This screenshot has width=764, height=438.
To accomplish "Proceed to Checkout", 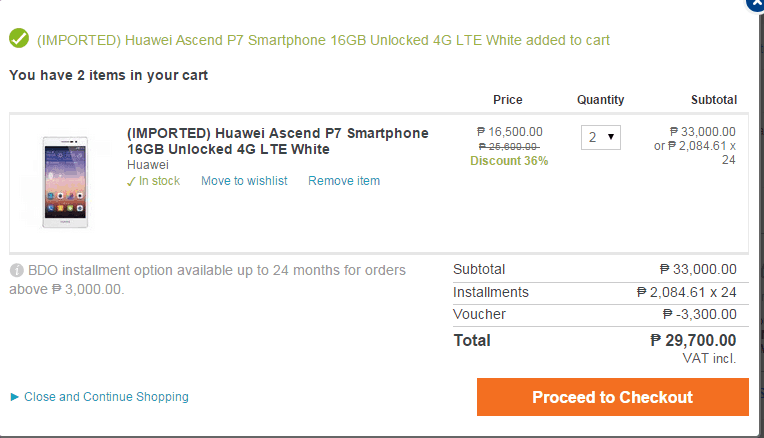I will [612, 397].
